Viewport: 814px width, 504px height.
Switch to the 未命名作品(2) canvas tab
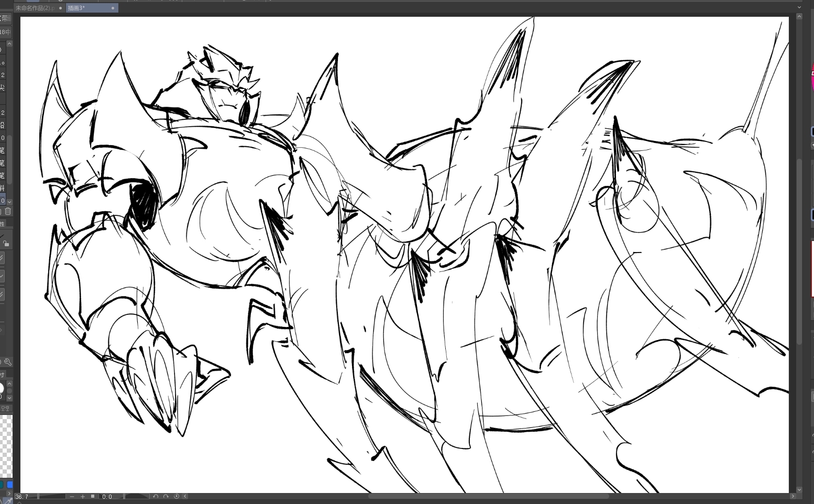pos(35,8)
